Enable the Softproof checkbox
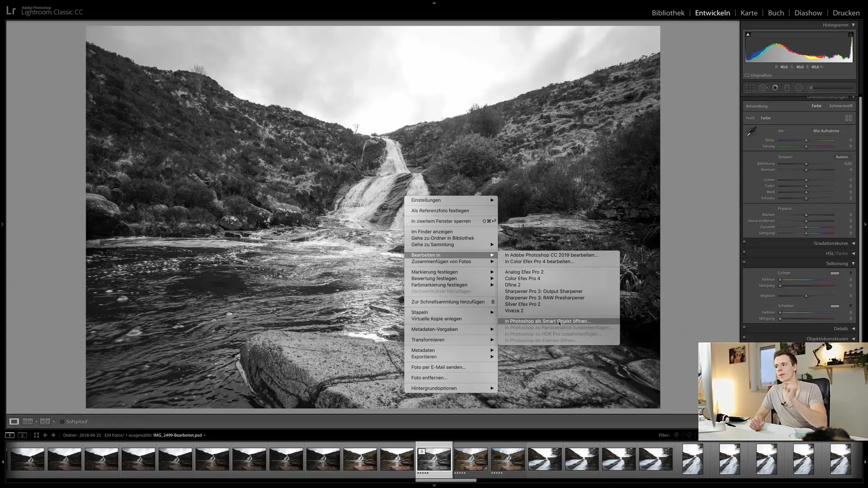This screenshot has width=868, height=488. [62, 422]
